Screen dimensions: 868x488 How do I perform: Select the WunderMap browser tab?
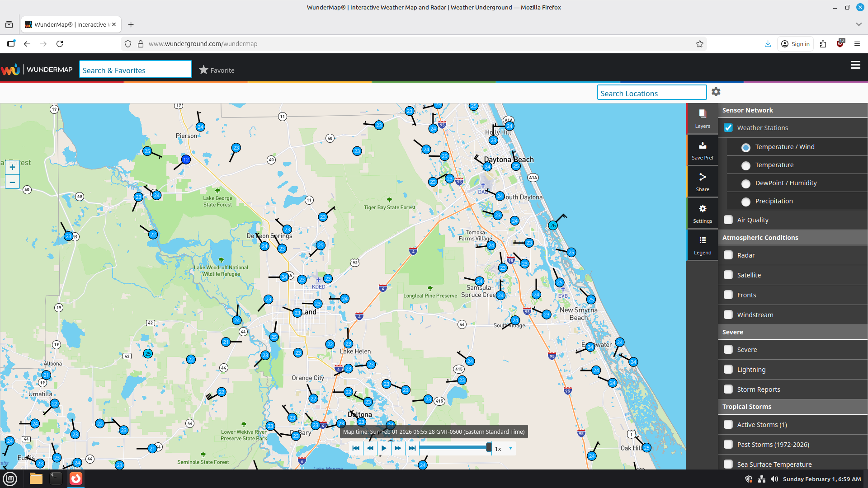[71, 24]
